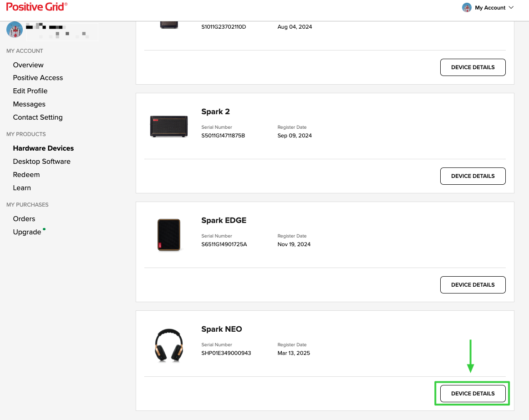Open Edit Profile
Screen dimensions: 529x420
pyautogui.click(x=30, y=91)
